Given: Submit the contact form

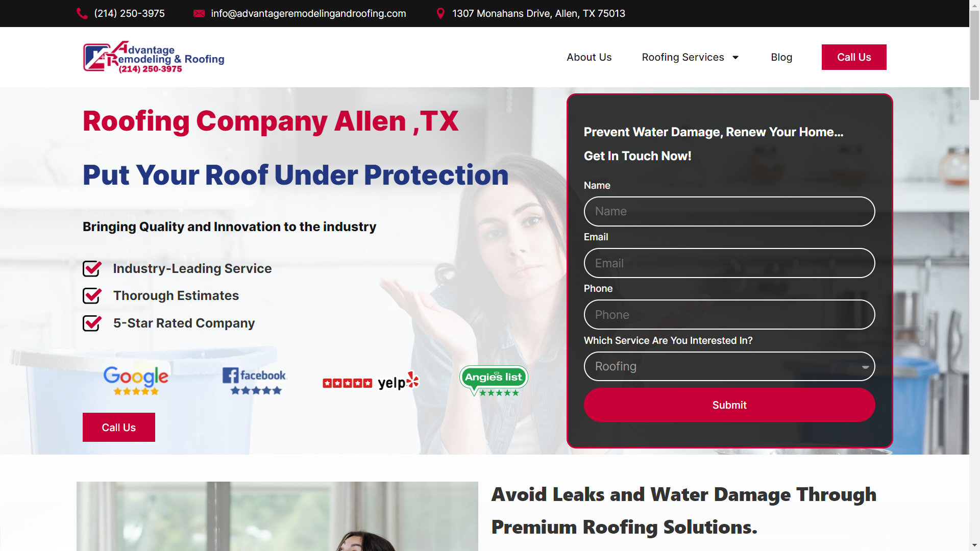Looking at the screenshot, I should coord(729,405).
